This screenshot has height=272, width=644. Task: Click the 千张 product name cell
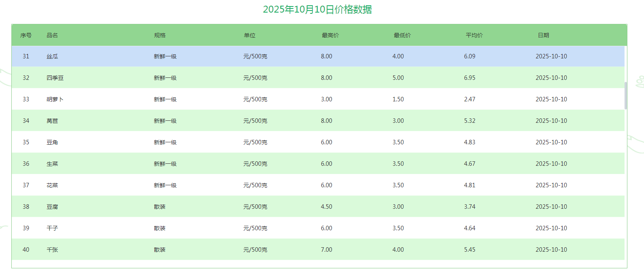click(52, 250)
